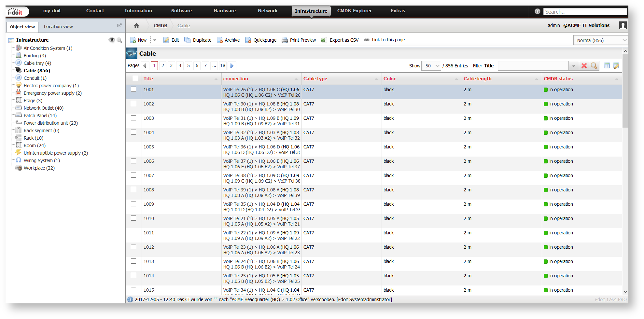Open the list column configuration icon
Image resolution: width=644 pixels, height=319 pixels.
pyautogui.click(x=607, y=66)
